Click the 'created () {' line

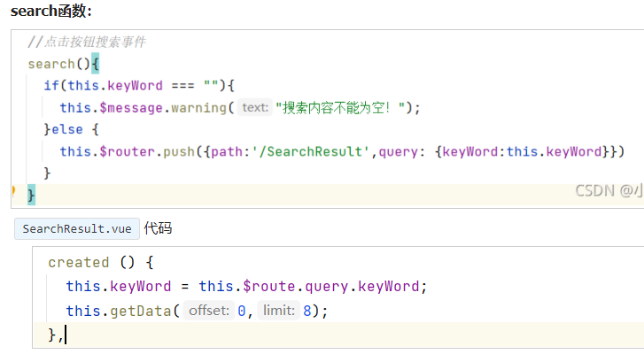click(101, 263)
